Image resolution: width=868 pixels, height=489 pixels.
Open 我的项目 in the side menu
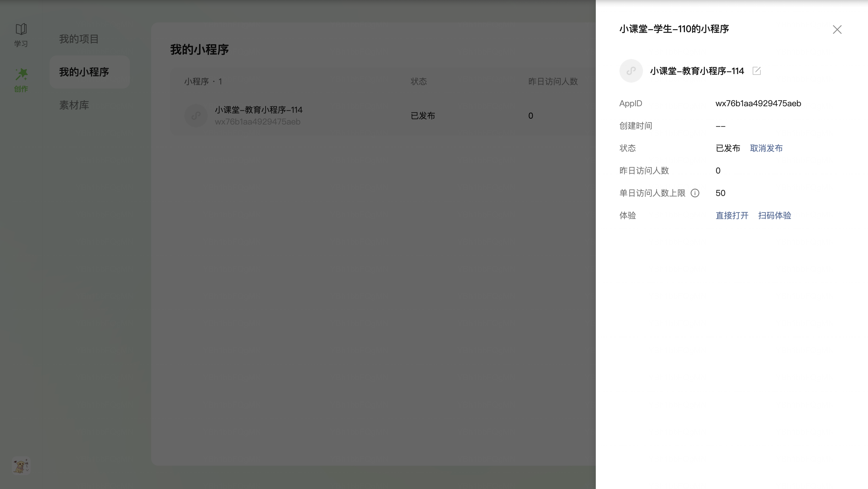coord(79,39)
